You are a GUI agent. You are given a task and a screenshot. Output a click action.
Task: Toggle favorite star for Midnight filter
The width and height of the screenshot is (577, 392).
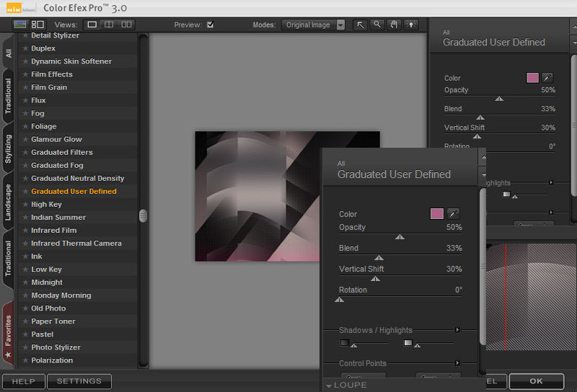click(x=25, y=282)
